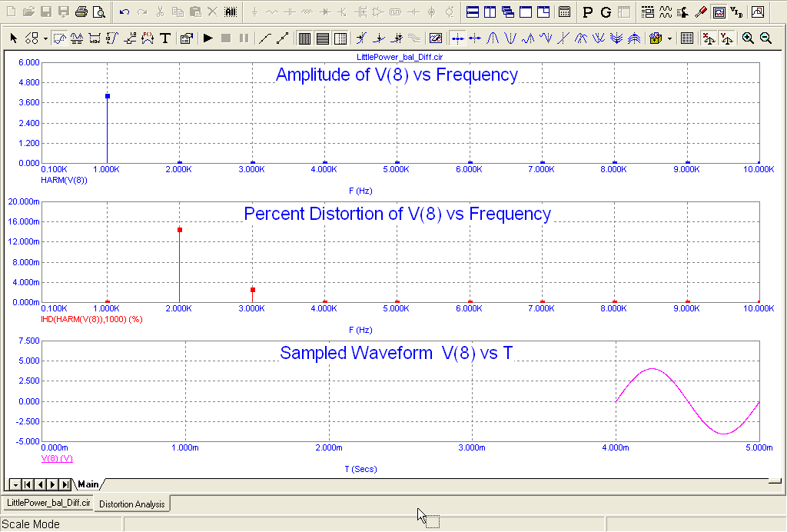Viewport: 787px width, 532px height.
Task: Click the Undo arrow icon
Action: tap(125, 12)
